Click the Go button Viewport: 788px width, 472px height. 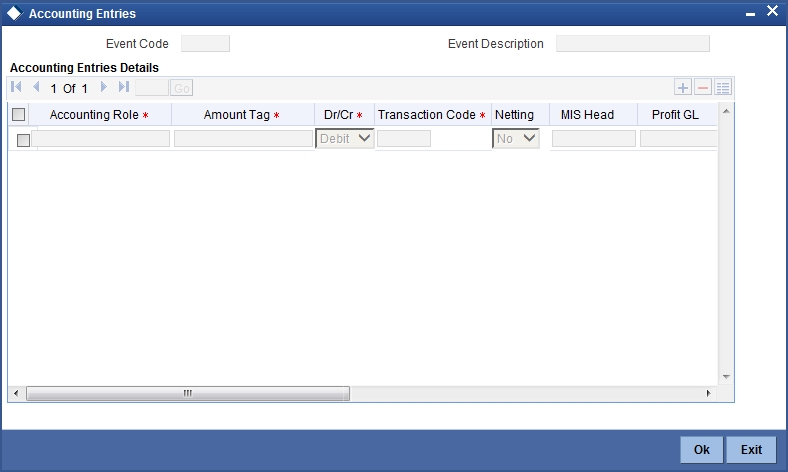(181, 88)
